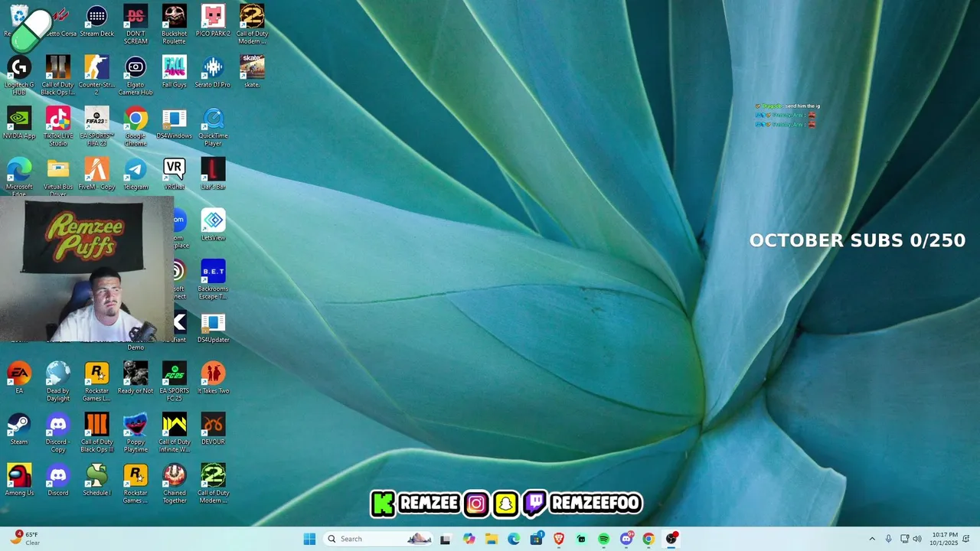Switch to Spotify in the taskbar
Screen dimensions: 980x551
(x=603, y=539)
